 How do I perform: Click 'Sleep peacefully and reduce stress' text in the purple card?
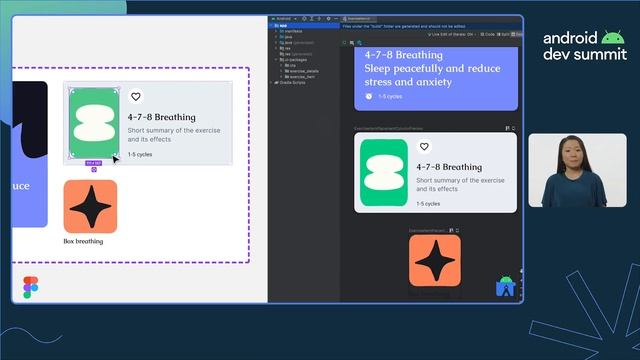pyautogui.click(x=432, y=75)
